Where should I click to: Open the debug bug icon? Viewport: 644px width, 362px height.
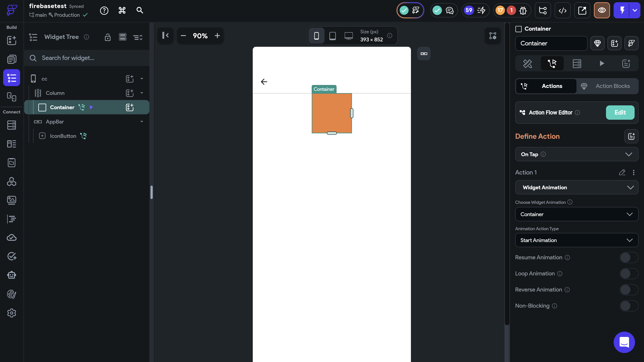pos(523,10)
